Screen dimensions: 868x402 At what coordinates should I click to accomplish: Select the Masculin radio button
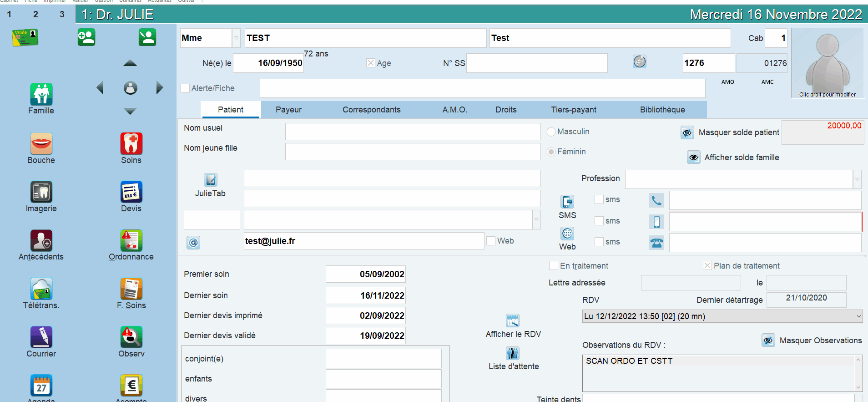[x=551, y=132]
